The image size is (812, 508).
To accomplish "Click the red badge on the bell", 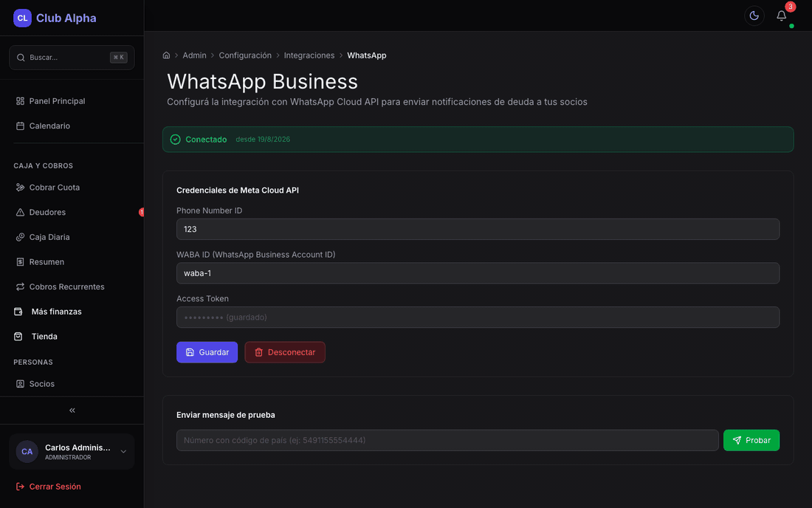I will click(x=791, y=7).
